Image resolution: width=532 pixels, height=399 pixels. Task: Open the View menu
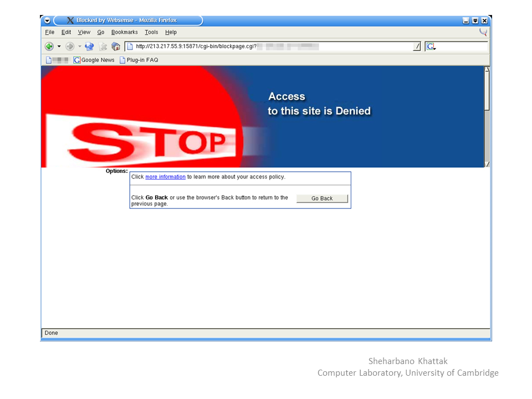(x=84, y=32)
